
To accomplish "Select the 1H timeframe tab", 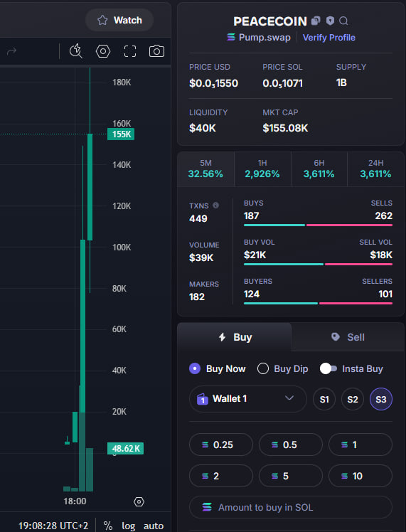I will [262, 169].
